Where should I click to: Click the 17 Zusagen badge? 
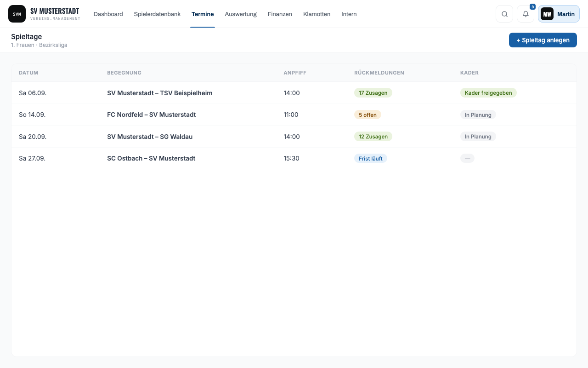click(373, 93)
